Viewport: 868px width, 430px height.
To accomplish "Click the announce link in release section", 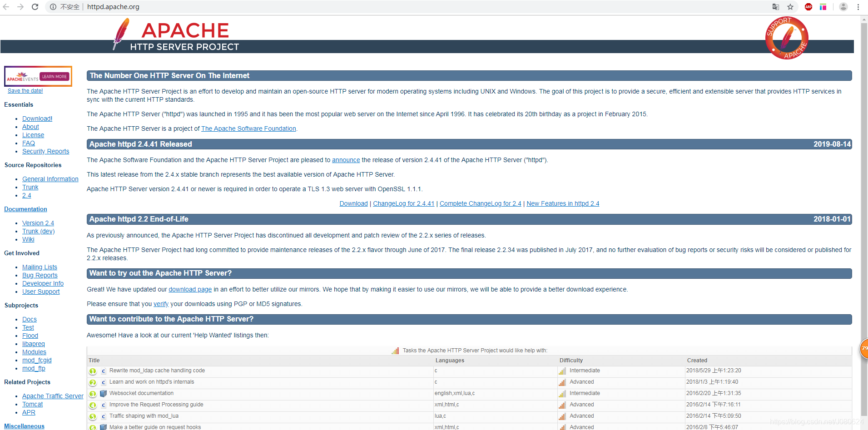I will click(346, 160).
